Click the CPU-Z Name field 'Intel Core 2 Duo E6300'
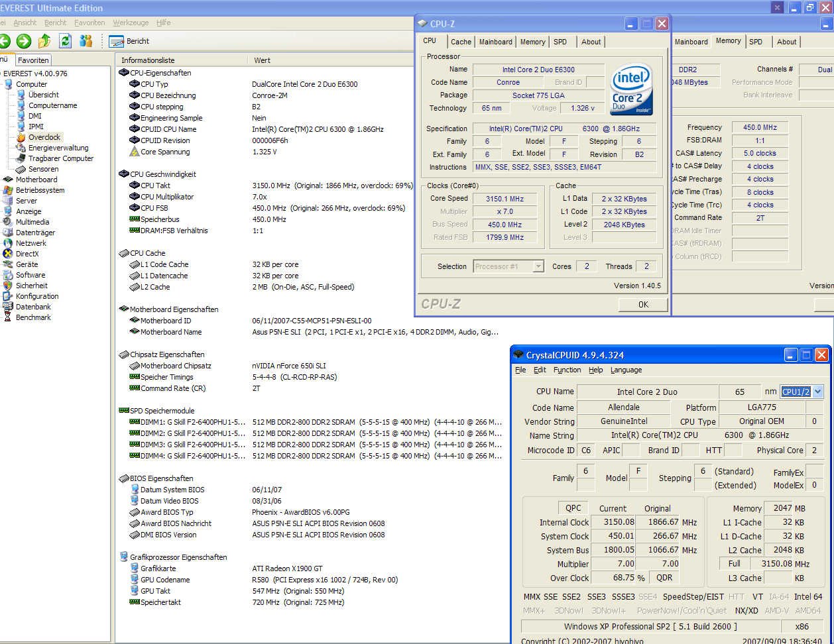This screenshot has height=644, width=834. [538, 69]
